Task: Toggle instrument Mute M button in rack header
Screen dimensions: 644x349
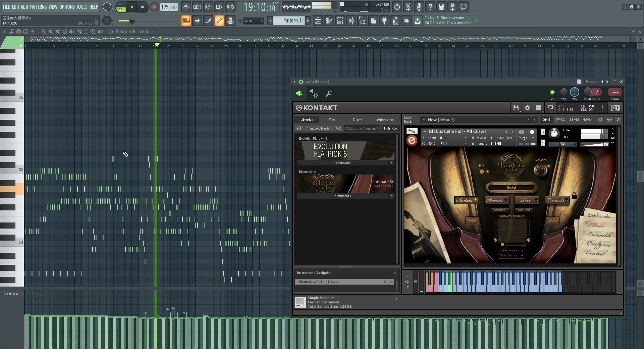Action: click(543, 143)
